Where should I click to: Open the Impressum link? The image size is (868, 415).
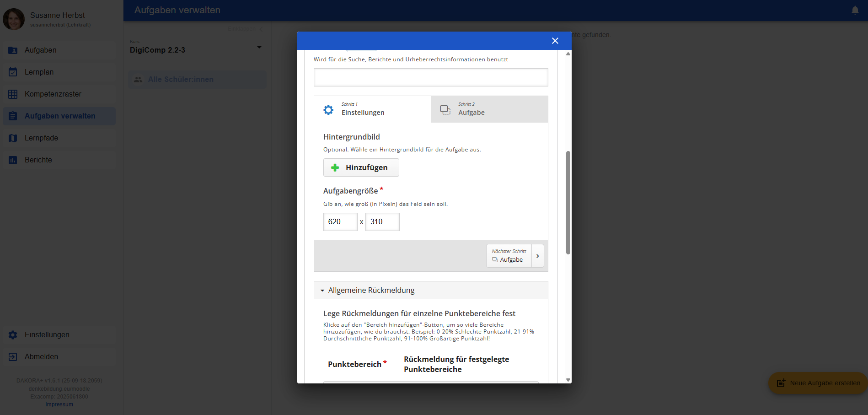coord(59,404)
